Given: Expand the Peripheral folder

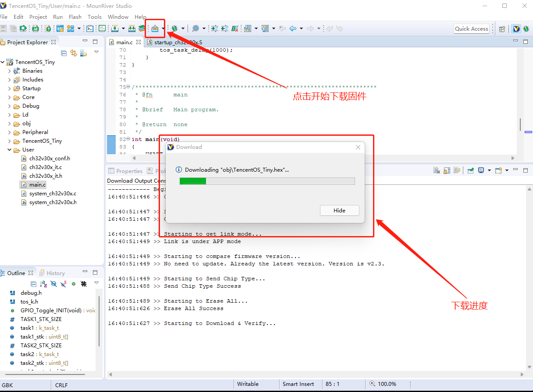Looking at the screenshot, I should [x=10, y=132].
